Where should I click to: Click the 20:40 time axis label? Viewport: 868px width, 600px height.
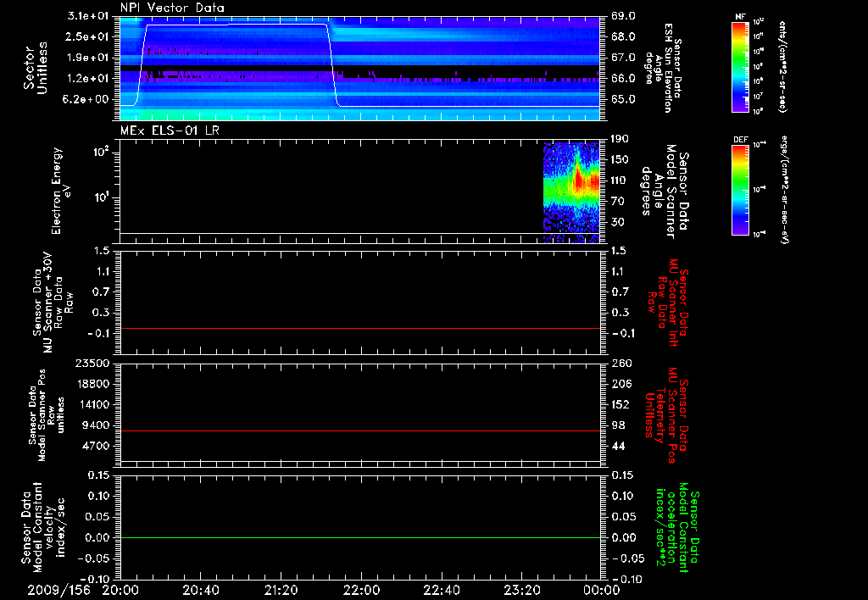coord(200,590)
